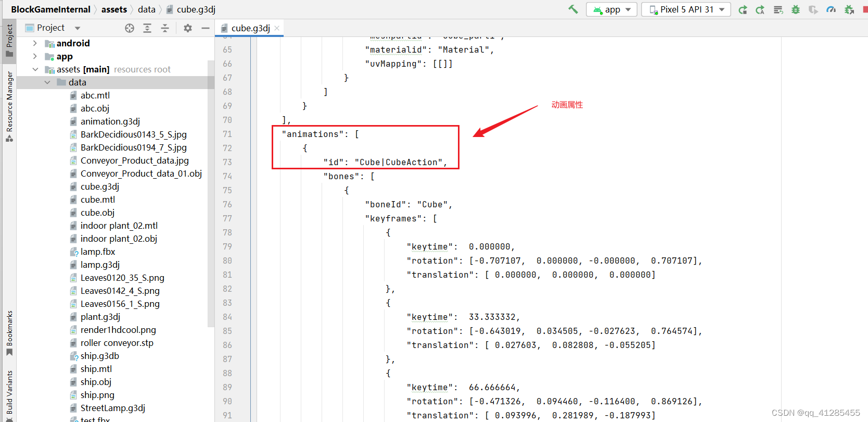Select StreetLamp.g3dj file
868x422 pixels.
point(113,408)
